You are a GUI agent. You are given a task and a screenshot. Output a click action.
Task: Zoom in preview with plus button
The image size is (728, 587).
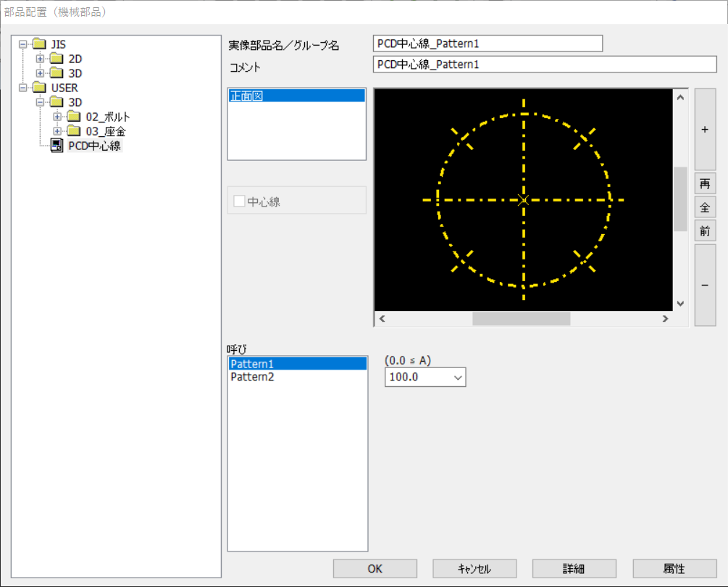[x=705, y=129]
